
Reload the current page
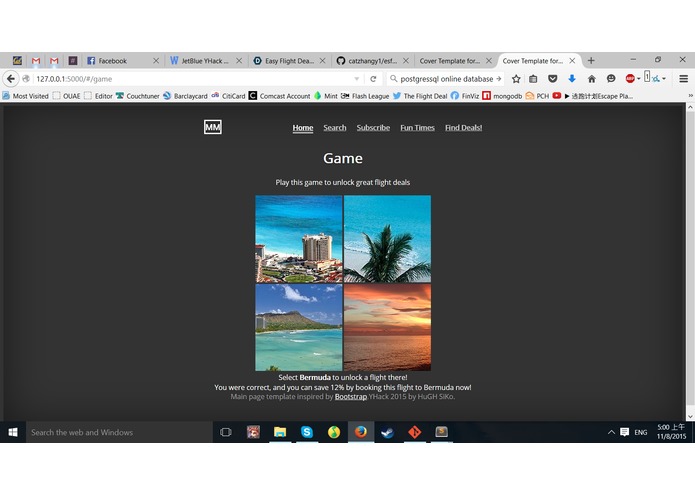pos(373,79)
